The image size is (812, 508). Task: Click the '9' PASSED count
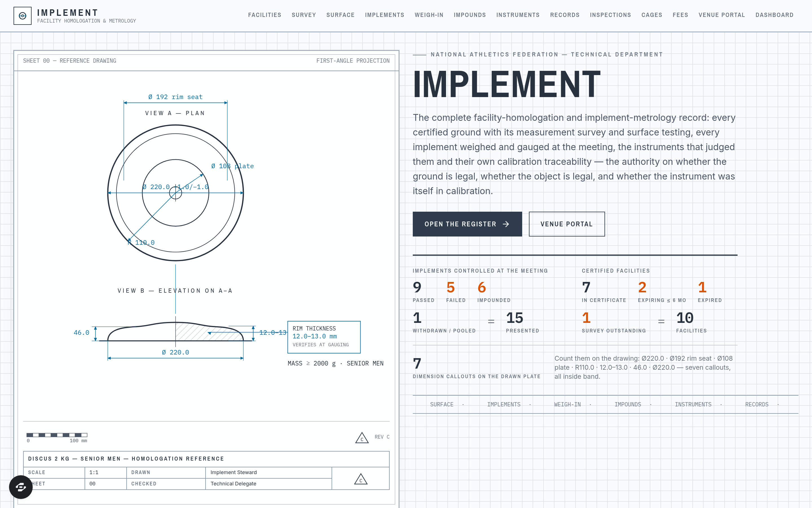tap(417, 288)
